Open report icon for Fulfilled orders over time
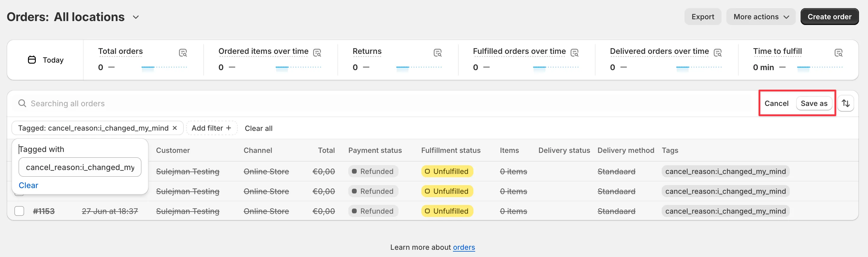The width and height of the screenshot is (868, 257). tap(574, 53)
